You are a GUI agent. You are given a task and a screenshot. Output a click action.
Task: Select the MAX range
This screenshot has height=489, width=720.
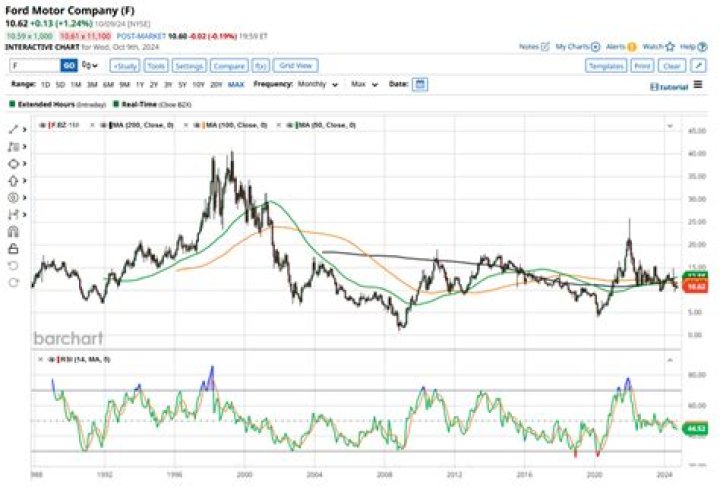[x=236, y=85]
